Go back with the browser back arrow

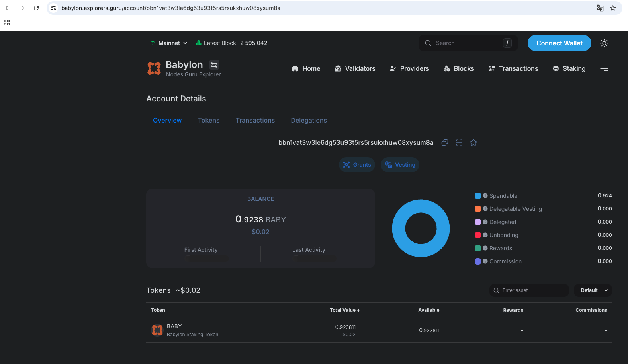[x=8, y=8]
